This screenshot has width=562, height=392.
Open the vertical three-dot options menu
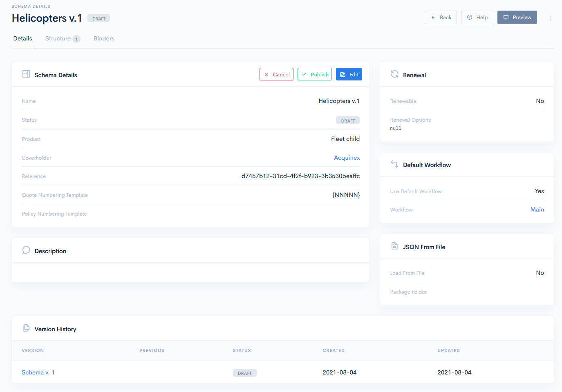pos(551,18)
